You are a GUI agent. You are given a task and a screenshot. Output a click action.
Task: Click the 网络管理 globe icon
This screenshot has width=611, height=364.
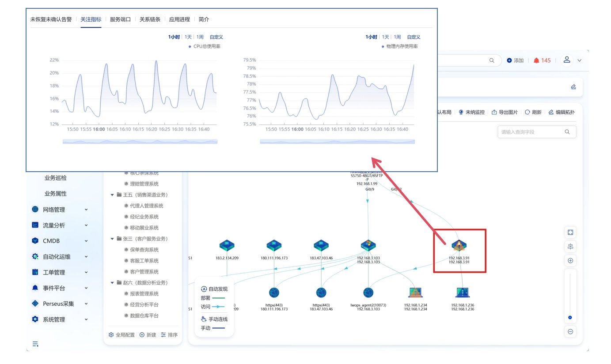pos(35,209)
